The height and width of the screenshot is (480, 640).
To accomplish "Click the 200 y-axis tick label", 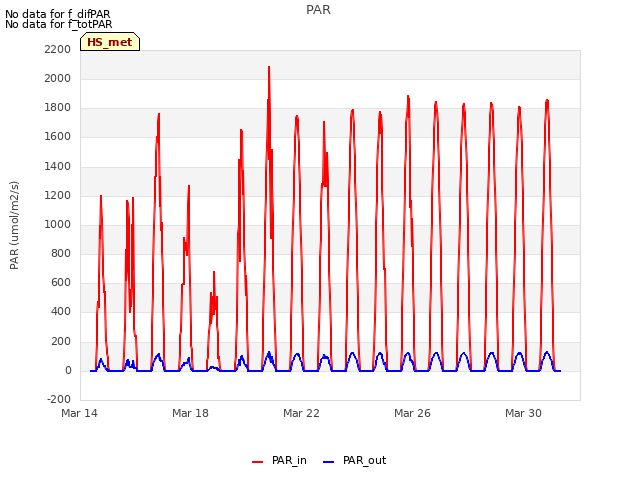I will coord(61,341).
